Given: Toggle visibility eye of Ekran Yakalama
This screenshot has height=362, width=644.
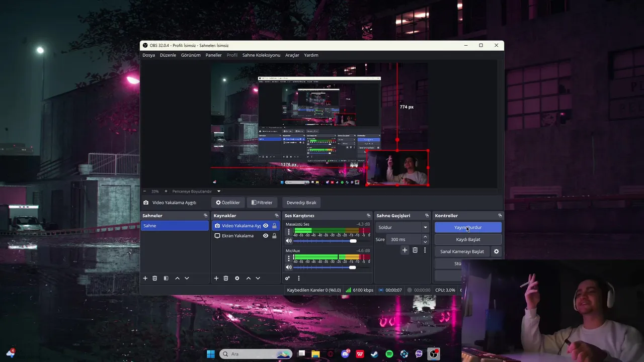Looking at the screenshot, I should point(266,236).
